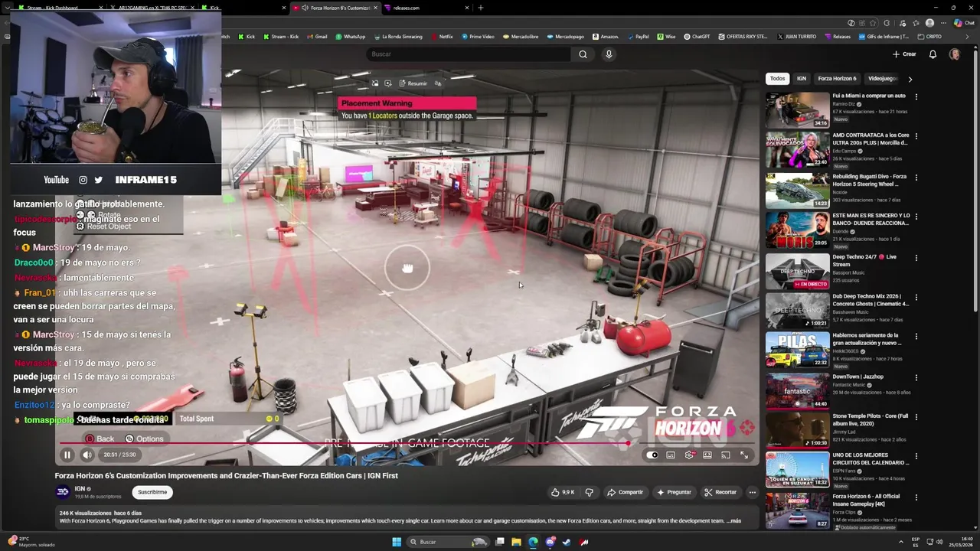Select the Todos filter chip
This screenshot has width=980, height=551.
coord(777,79)
